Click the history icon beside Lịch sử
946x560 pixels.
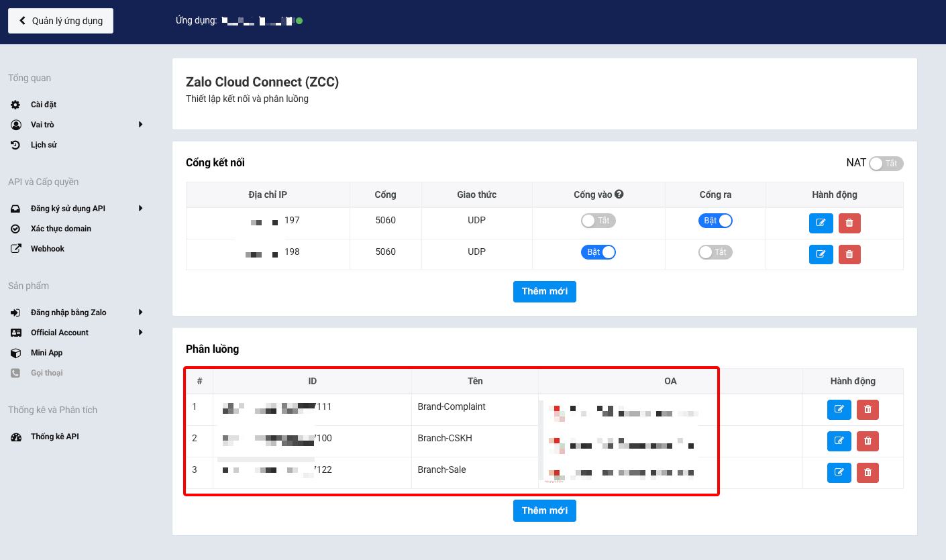pos(16,145)
